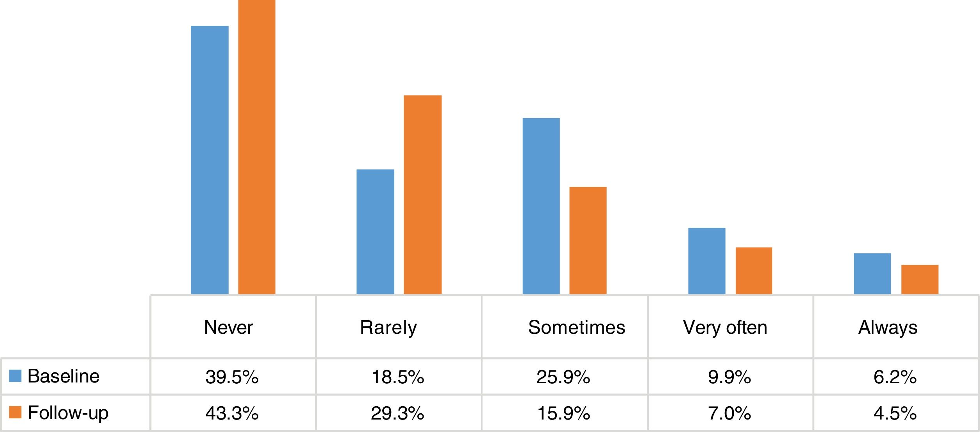Viewport: 980px width, 432px height.
Task: Select the orange Follow-up bar for Never
Action: [x=257, y=147]
